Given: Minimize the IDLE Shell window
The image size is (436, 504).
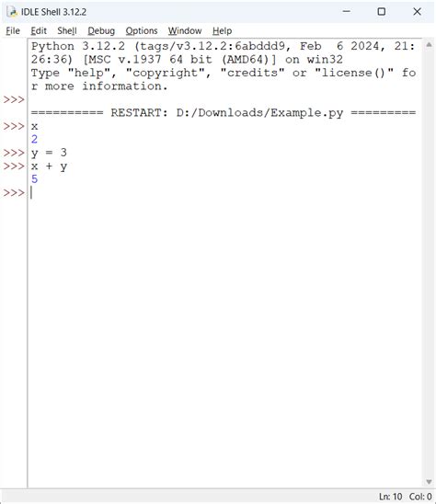Looking at the screenshot, I should (347, 12).
